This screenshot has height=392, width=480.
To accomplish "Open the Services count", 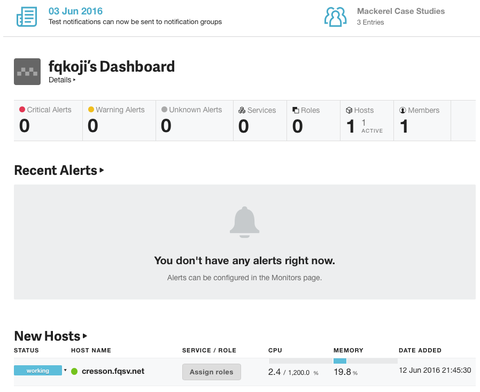I will [x=243, y=126].
